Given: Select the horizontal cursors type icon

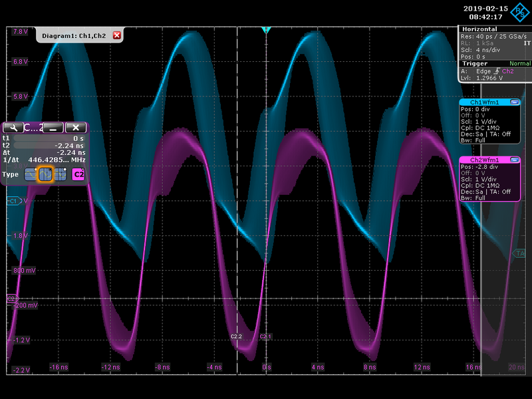Looking at the screenshot, I should [31, 174].
